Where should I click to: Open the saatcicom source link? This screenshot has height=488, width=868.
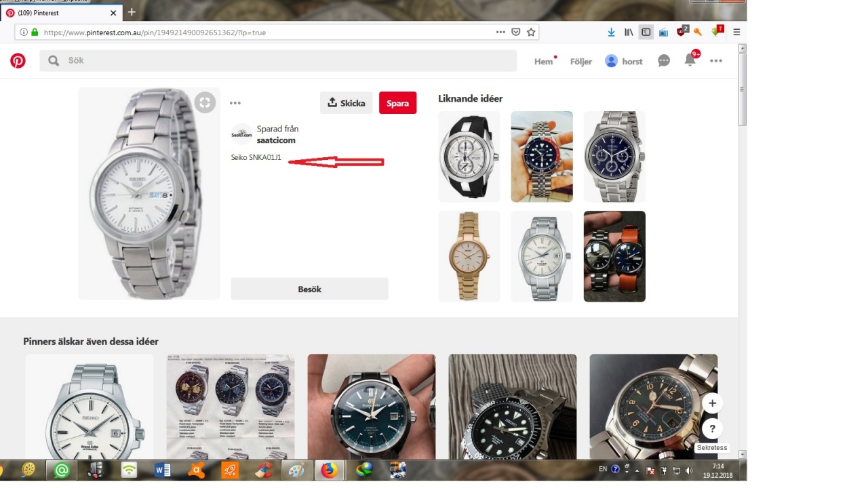[276, 140]
